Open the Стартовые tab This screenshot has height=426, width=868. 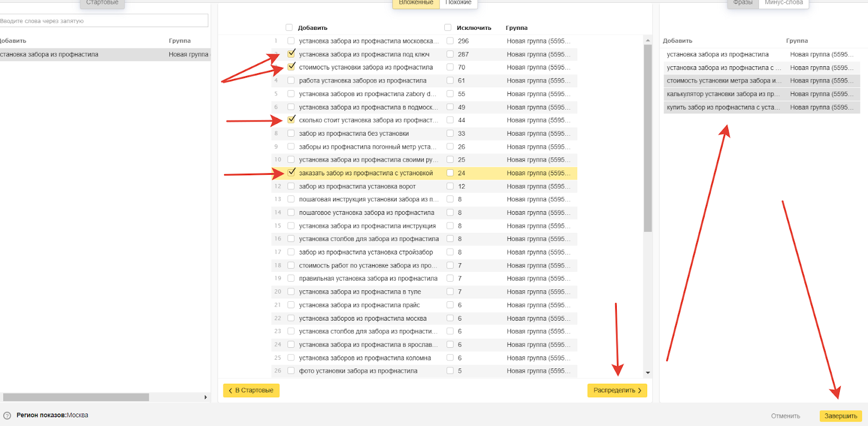(x=102, y=3)
